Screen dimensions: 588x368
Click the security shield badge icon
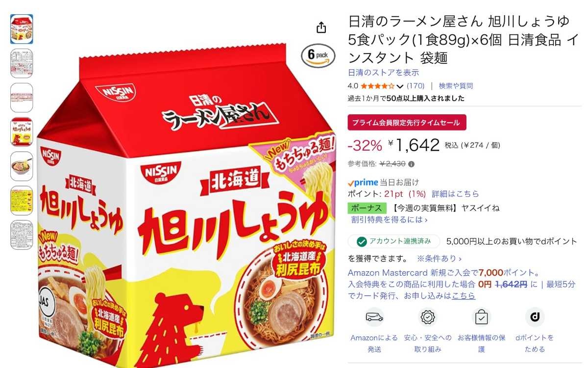pyautogui.click(x=428, y=317)
